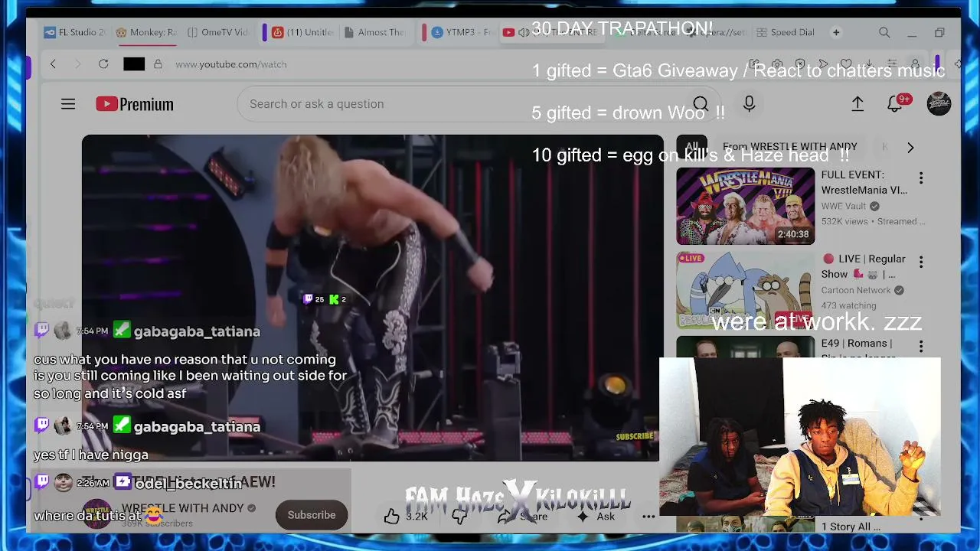Open the Create upload icon
The height and width of the screenshot is (551, 980).
pyautogui.click(x=857, y=104)
